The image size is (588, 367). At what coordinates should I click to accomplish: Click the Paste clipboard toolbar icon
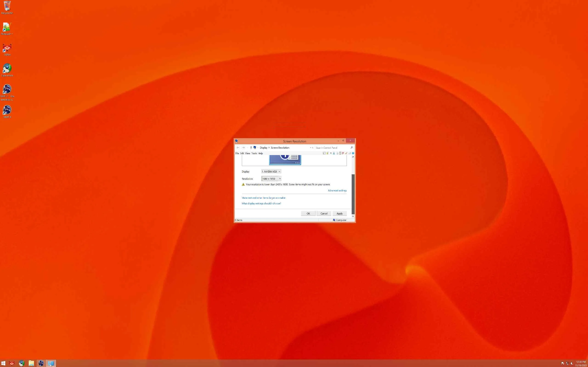coord(340,153)
